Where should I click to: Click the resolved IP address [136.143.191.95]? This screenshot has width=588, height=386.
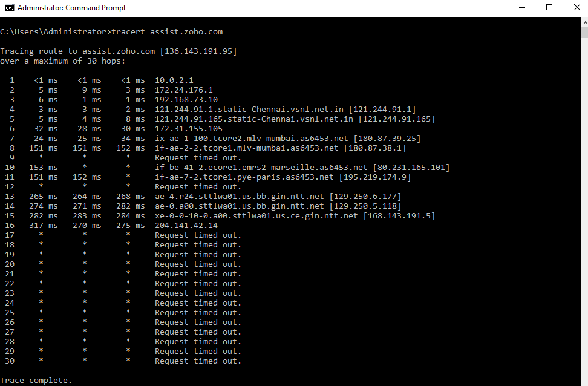(198, 51)
